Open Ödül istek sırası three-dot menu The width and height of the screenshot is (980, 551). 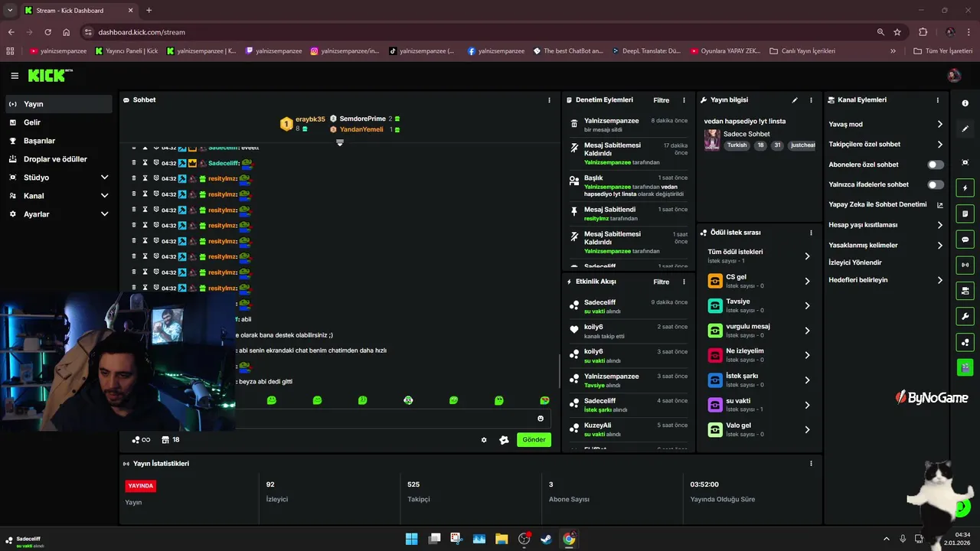coord(811,233)
